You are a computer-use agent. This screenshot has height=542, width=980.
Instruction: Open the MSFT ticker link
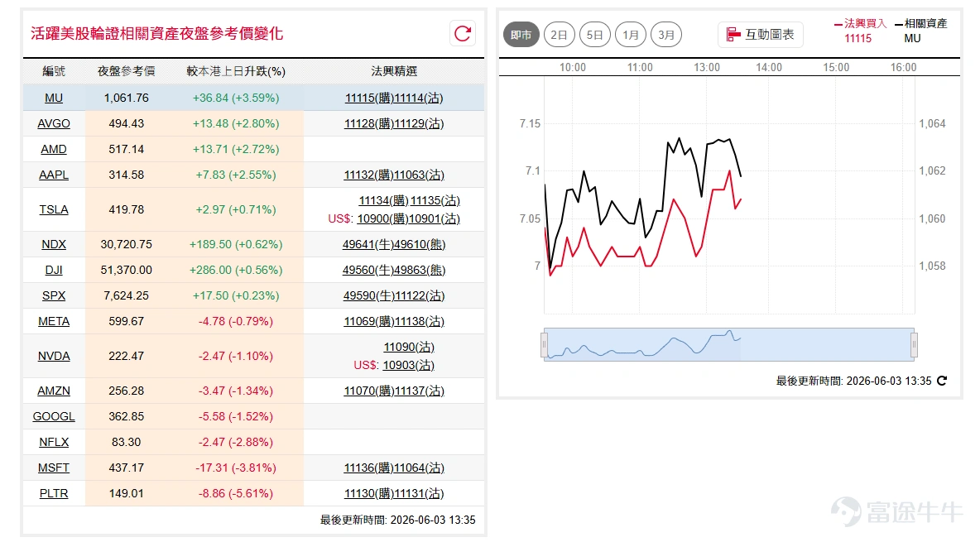pyautogui.click(x=54, y=468)
